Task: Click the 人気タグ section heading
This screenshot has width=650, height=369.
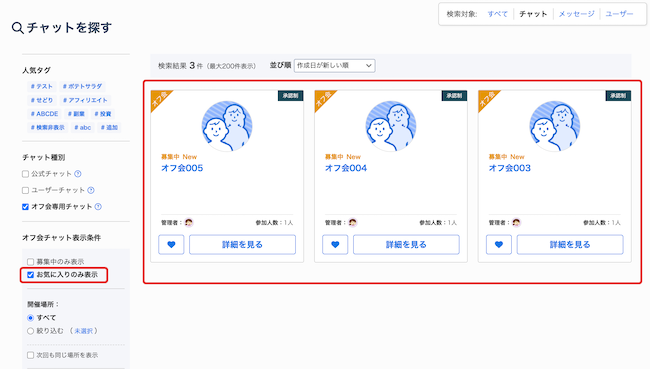Action: [x=36, y=70]
